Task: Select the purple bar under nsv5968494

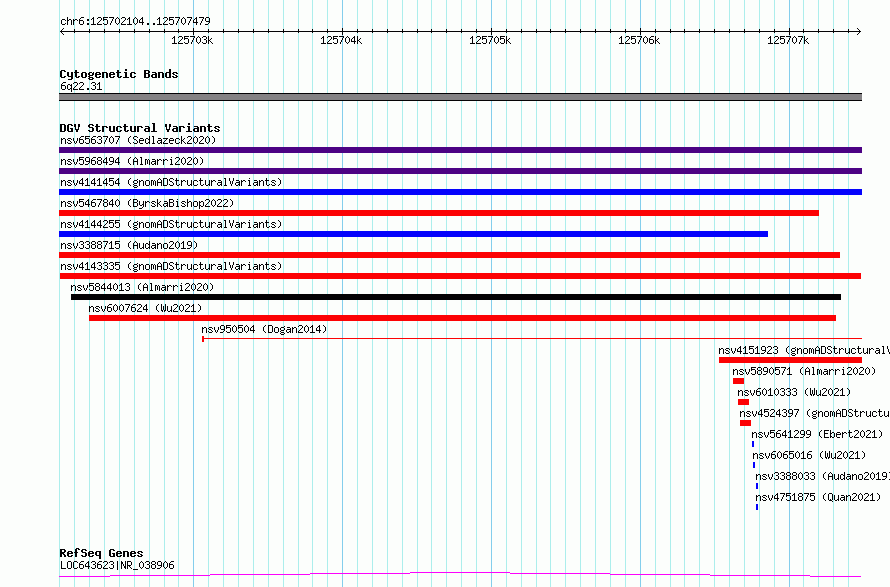Action: click(x=460, y=171)
